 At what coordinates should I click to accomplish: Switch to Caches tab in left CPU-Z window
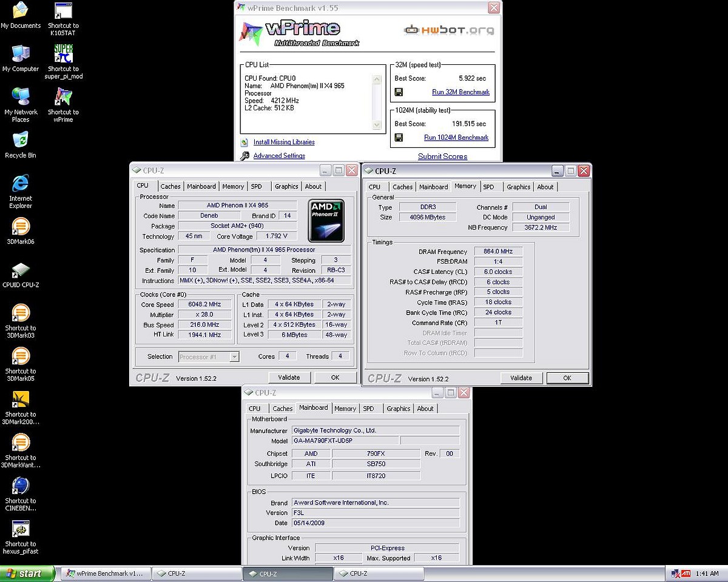170,187
